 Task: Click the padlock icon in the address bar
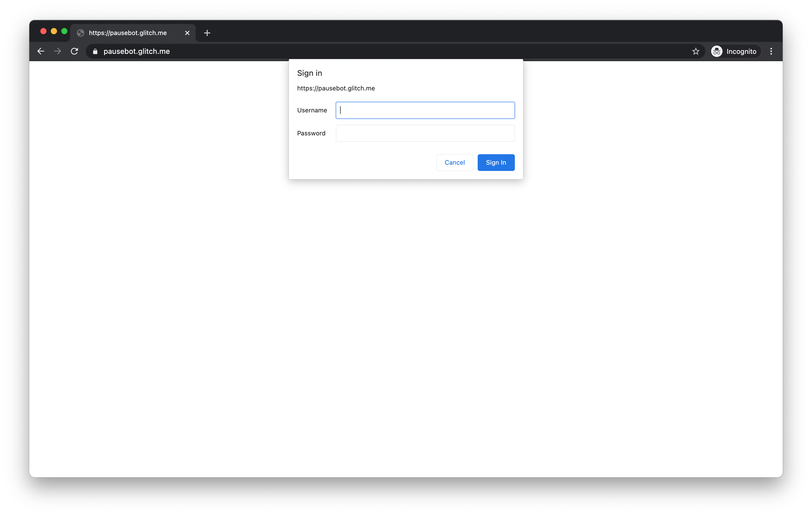[x=95, y=51]
